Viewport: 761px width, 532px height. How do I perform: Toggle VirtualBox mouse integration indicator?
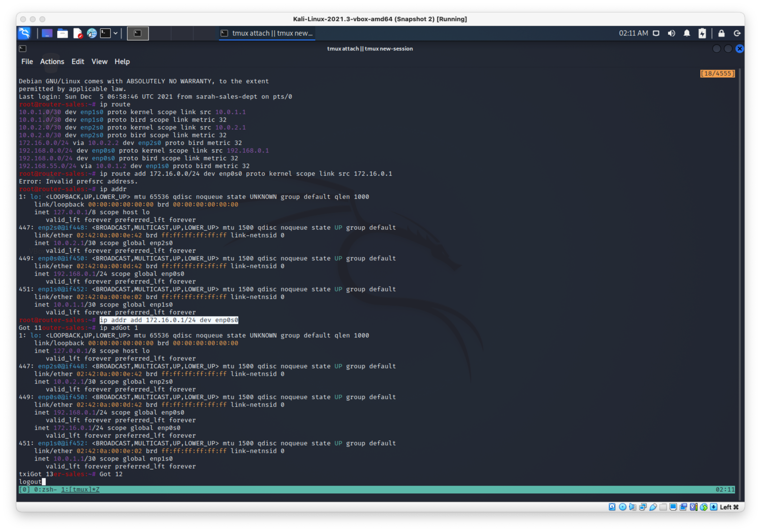click(704, 507)
